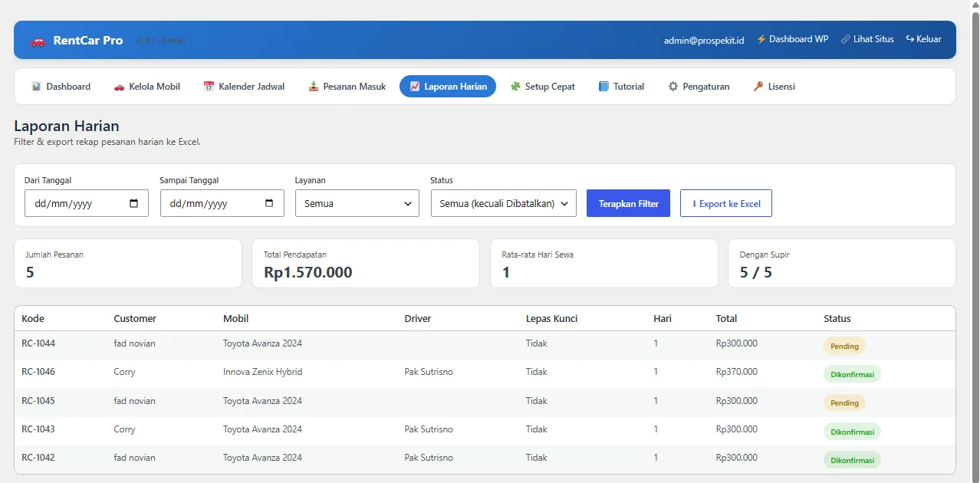Screen dimensions: 980x483
Task: Click customer Corry in row RC-1043
Action: point(124,429)
